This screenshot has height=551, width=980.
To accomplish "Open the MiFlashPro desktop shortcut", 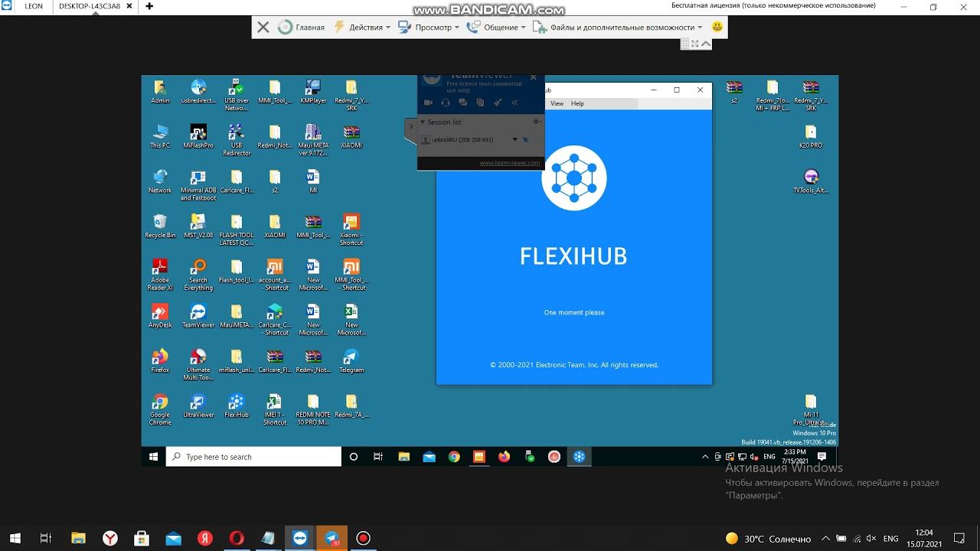I will coord(198,136).
